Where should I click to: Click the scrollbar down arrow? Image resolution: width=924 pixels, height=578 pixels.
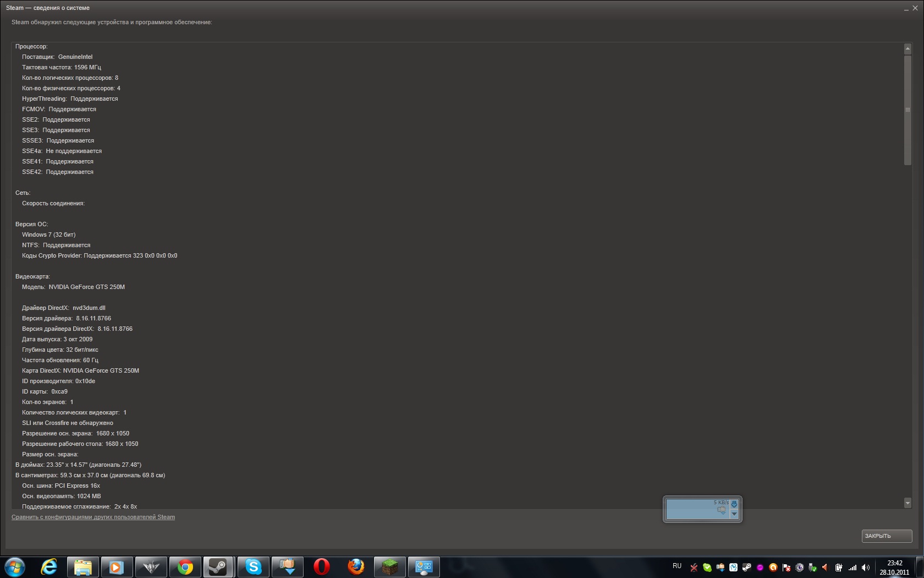(x=908, y=503)
